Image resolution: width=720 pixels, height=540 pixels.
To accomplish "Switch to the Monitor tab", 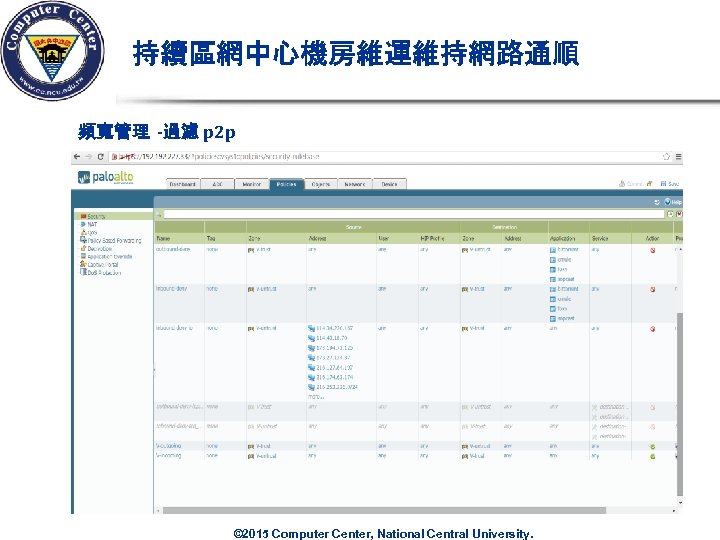I will tap(252, 184).
